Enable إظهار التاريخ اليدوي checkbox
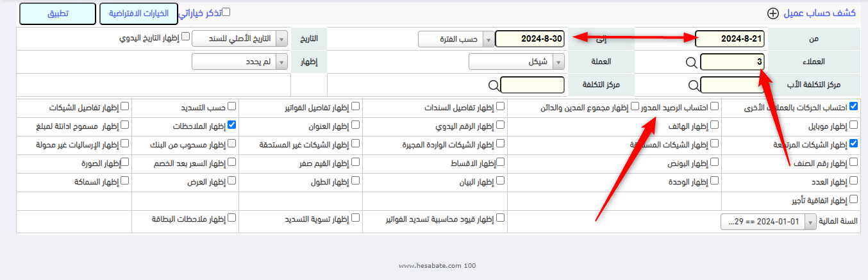 tap(185, 37)
